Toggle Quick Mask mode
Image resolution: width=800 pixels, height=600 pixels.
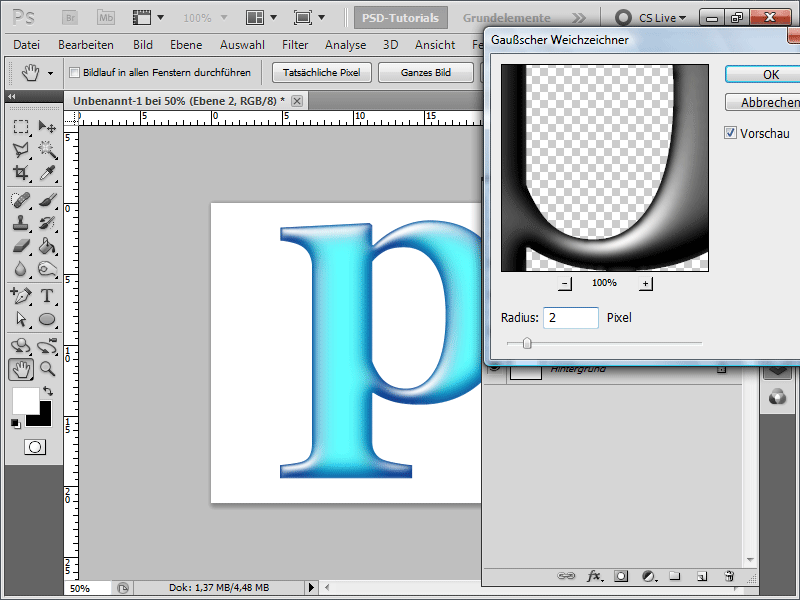35,447
